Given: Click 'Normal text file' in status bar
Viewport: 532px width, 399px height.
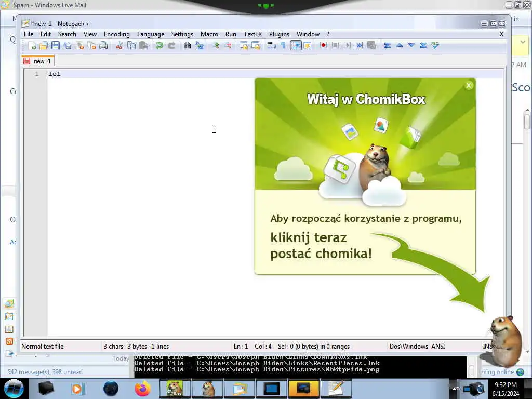Looking at the screenshot, I should click(x=43, y=347).
